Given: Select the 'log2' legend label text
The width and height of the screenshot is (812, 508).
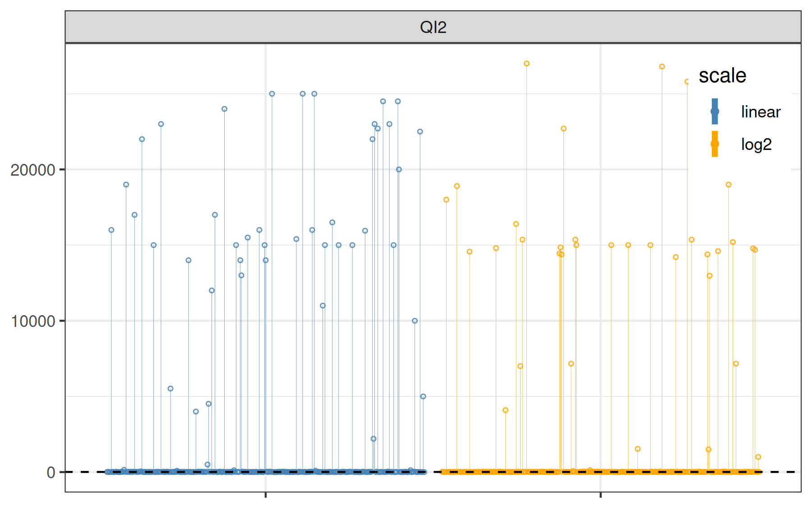Looking at the screenshot, I should (756, 144).
